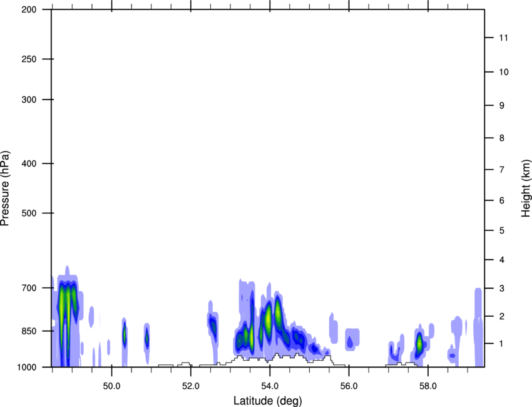532x407 pixels.
Task: Pick the 7 km height label
Action: click(502, 170)
